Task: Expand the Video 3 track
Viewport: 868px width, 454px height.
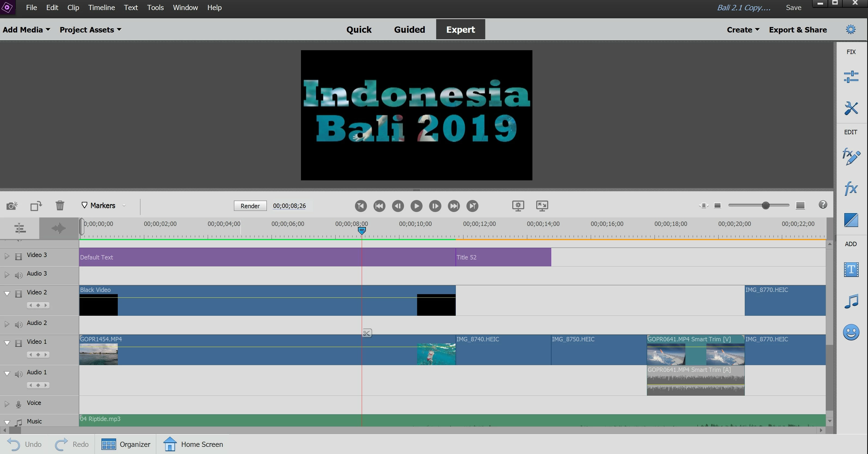Action: tap(7, 256)
